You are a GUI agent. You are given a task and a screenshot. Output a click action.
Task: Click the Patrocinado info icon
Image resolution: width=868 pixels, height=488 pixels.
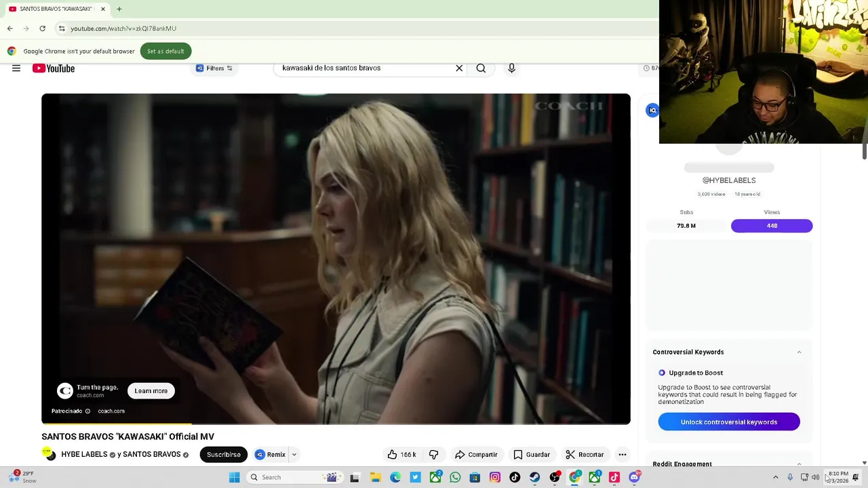(x=87, y=411)
